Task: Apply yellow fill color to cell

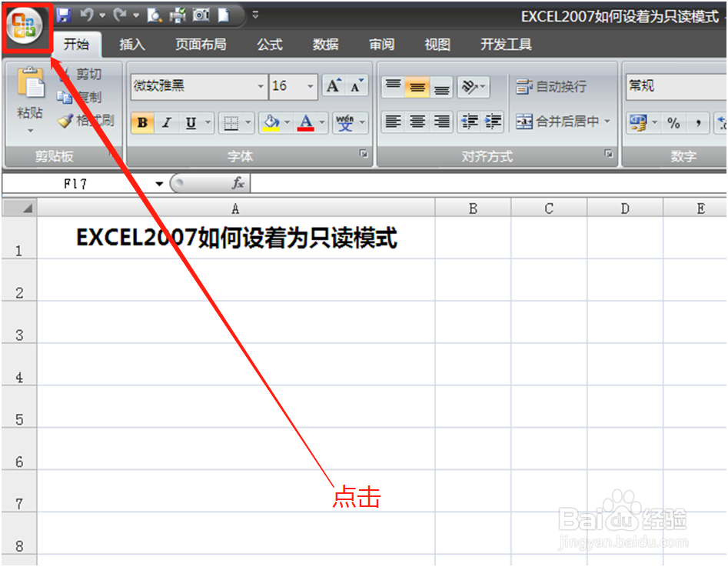Action: [271, 122]
